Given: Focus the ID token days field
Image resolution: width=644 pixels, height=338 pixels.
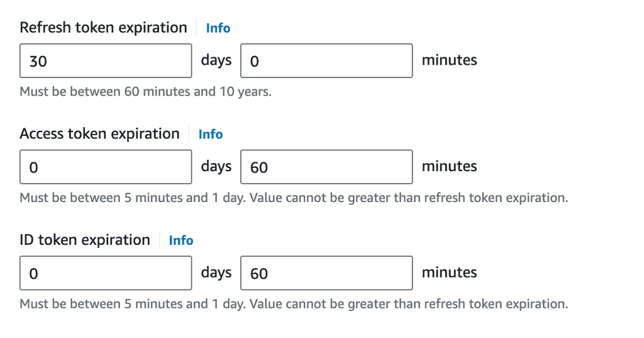Looking at the screenshot, I should point(106,273).
